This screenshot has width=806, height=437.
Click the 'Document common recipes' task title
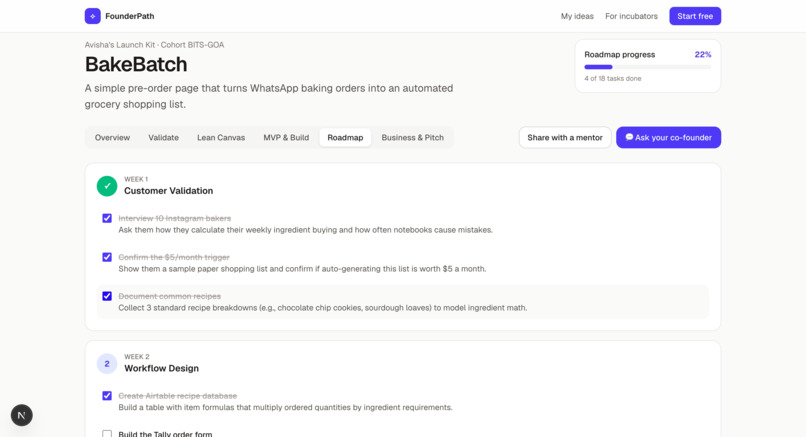170,296
